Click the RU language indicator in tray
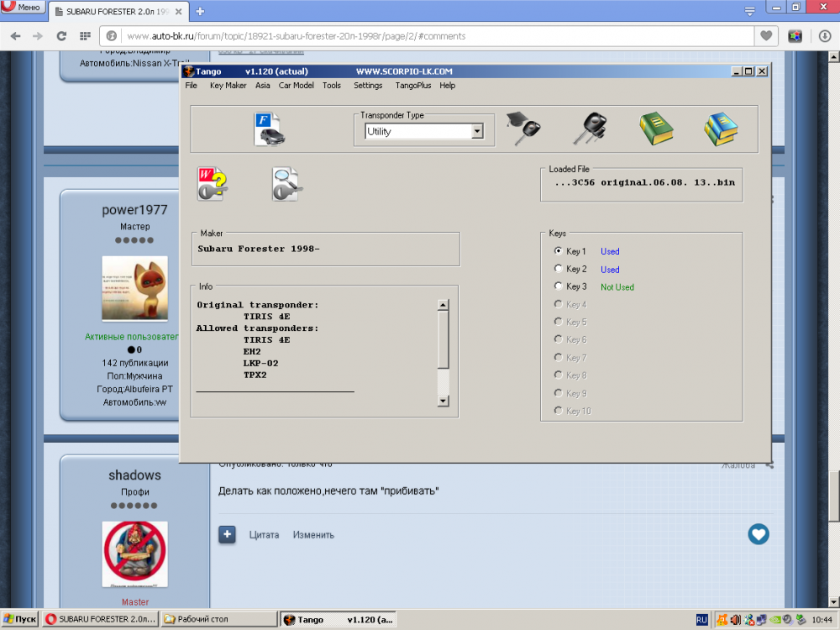 pyautogui.click(x=701, y=619)
